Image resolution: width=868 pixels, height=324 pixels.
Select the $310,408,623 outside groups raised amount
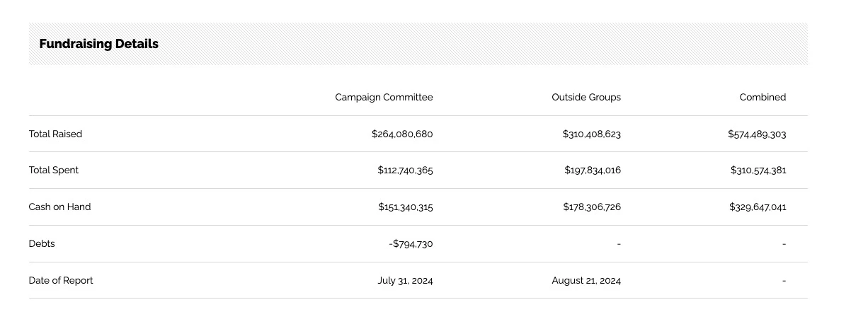point(591,134)
